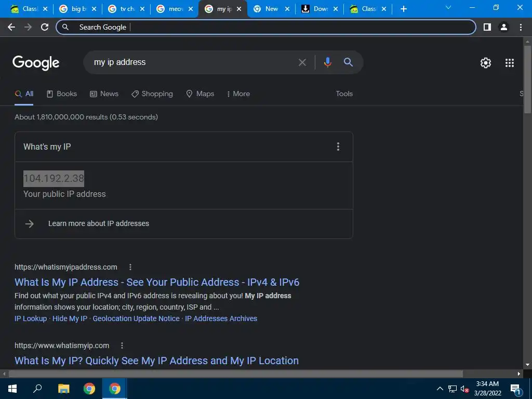Open the What's my IP card options
Screen dimensions: 532x399
338,147
